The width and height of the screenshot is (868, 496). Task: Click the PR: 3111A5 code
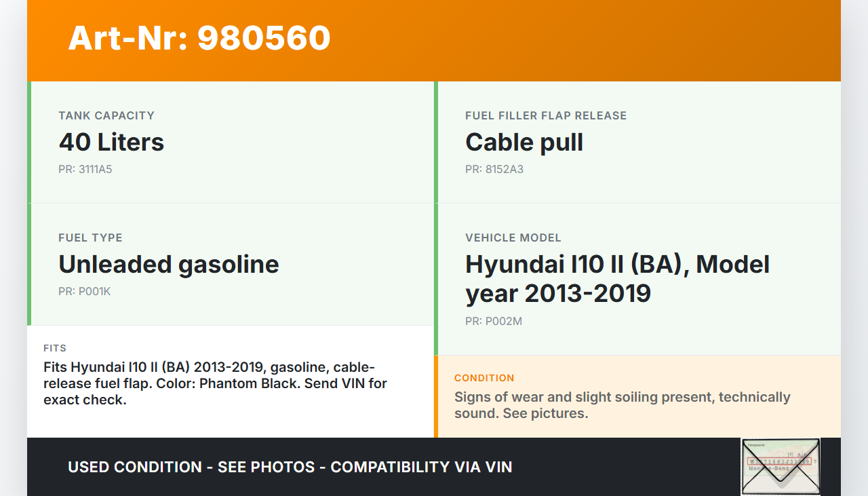coord(85,170)
